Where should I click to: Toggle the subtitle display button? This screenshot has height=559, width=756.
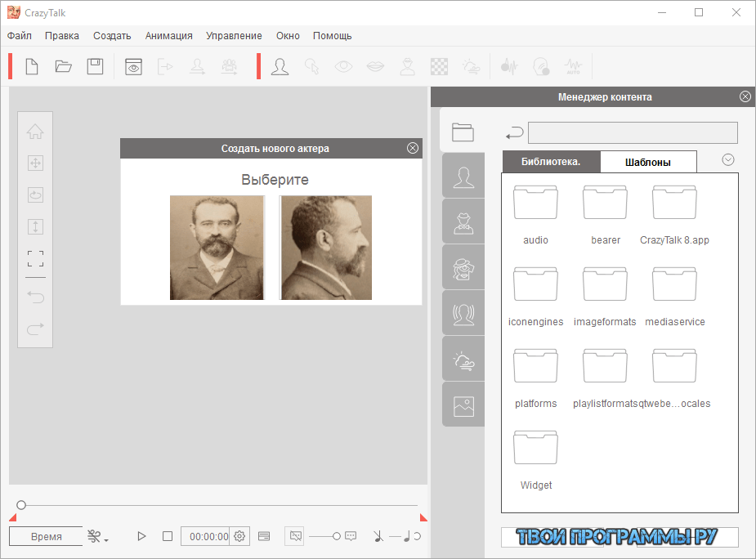coord(264,536)
